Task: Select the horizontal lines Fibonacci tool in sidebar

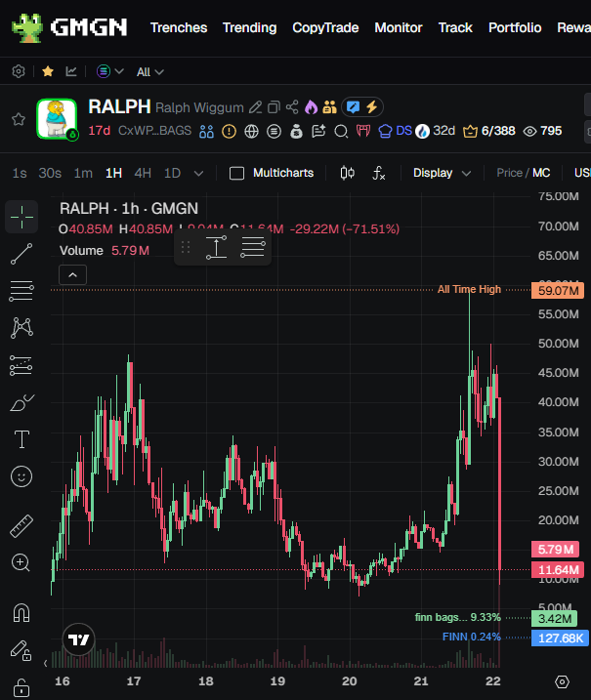Action: click(21, 291)
